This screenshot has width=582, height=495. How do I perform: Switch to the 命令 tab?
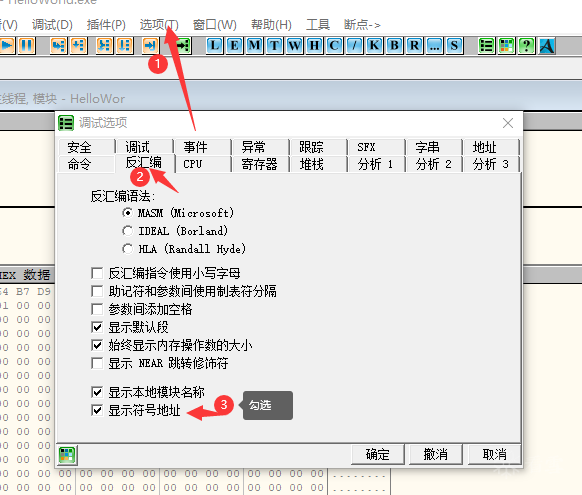86,164
